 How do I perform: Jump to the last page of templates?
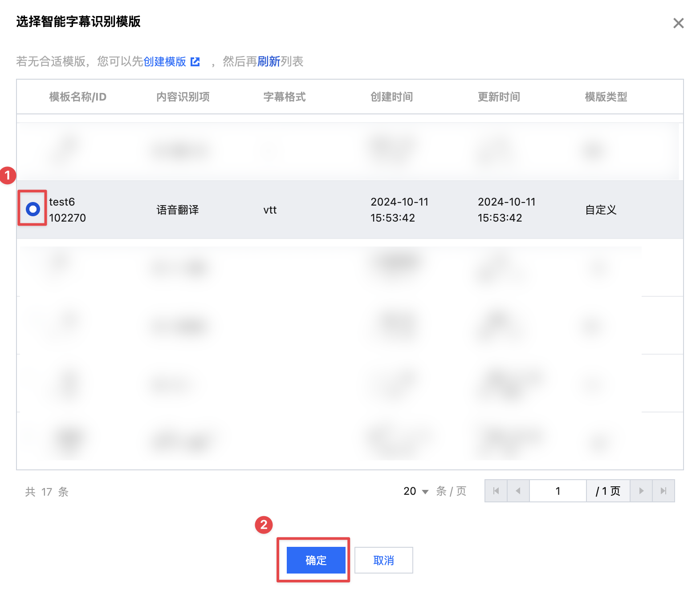tap(663, 491)
